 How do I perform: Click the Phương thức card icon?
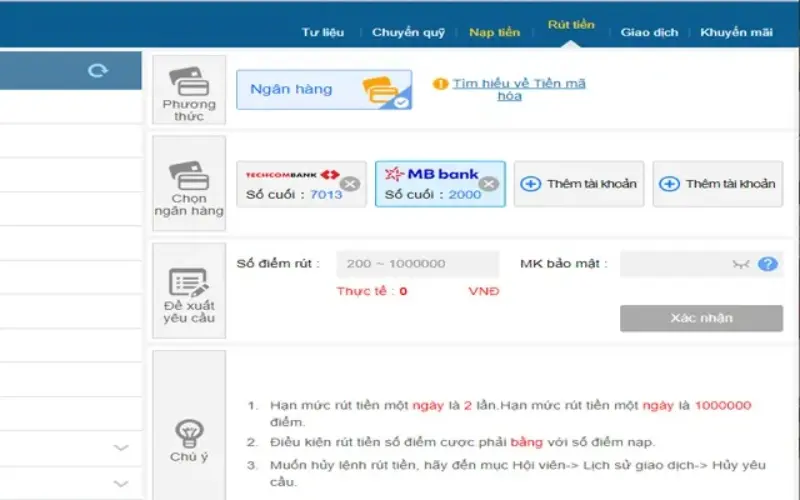pyautogui.click(x=189, y=82)
